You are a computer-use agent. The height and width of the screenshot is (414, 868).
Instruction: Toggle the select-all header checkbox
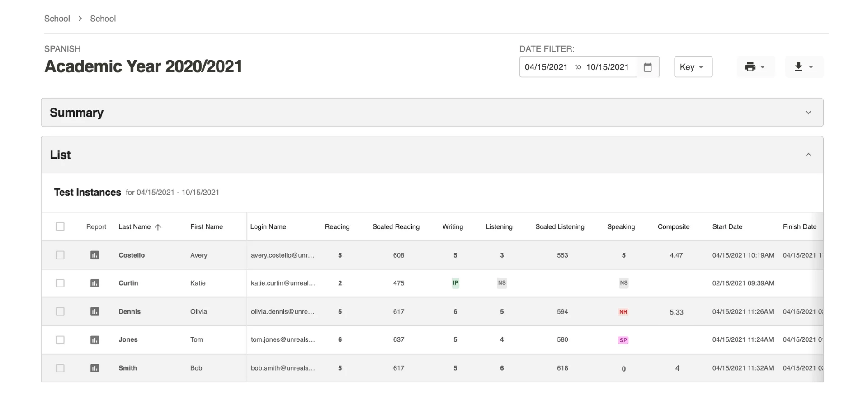click(60, 227)
